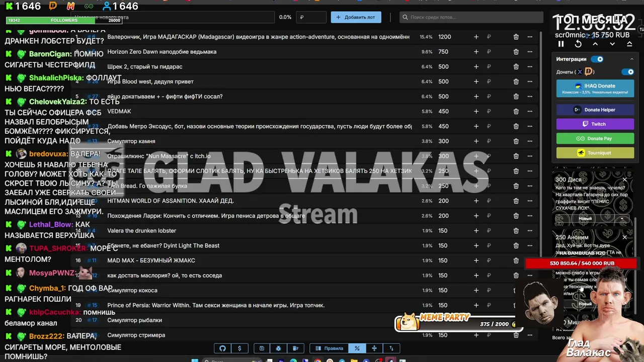Open more options for Мадагаскар lot
Screen dimensions: 644x362
[x=530, y=37]
